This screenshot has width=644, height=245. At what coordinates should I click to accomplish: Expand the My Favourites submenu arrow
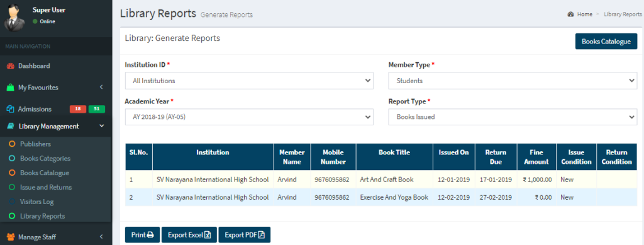[x=101, y=87]
